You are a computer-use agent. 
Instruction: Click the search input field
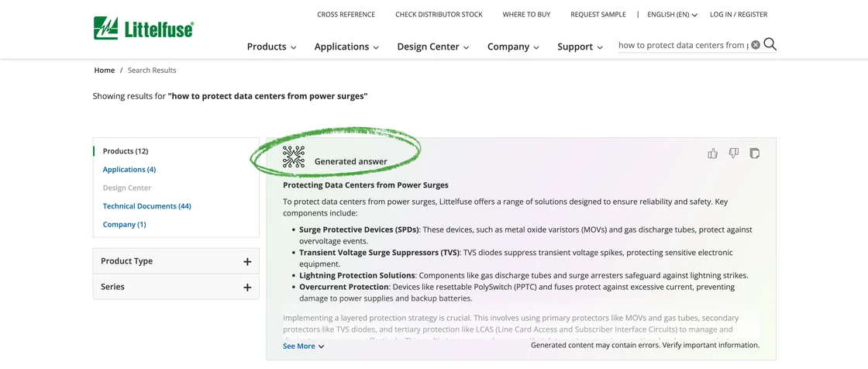(683, 46)
